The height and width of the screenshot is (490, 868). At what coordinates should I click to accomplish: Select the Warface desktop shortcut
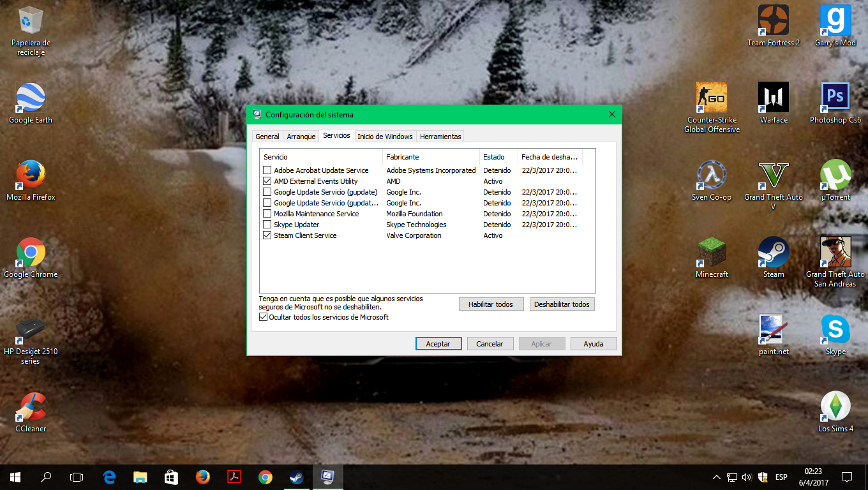774,103
